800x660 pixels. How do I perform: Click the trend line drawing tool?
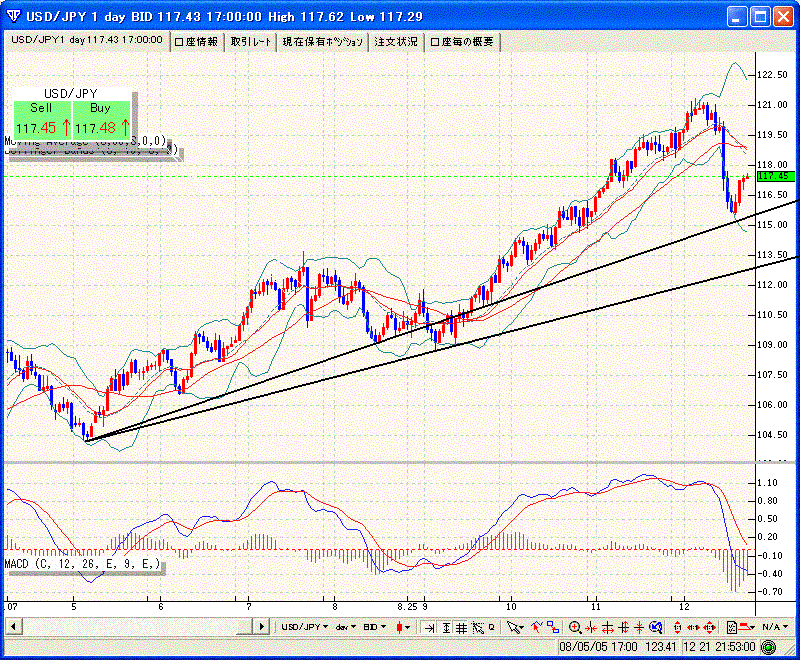pyautogui.click(x=536, y=627)
